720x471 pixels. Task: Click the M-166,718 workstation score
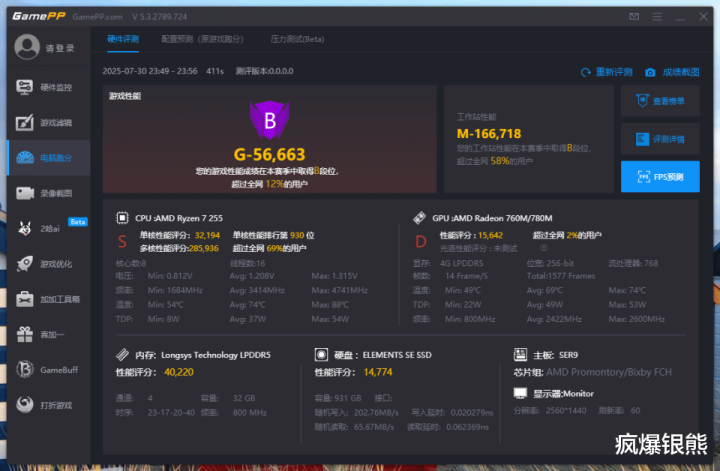click(489, 134)
